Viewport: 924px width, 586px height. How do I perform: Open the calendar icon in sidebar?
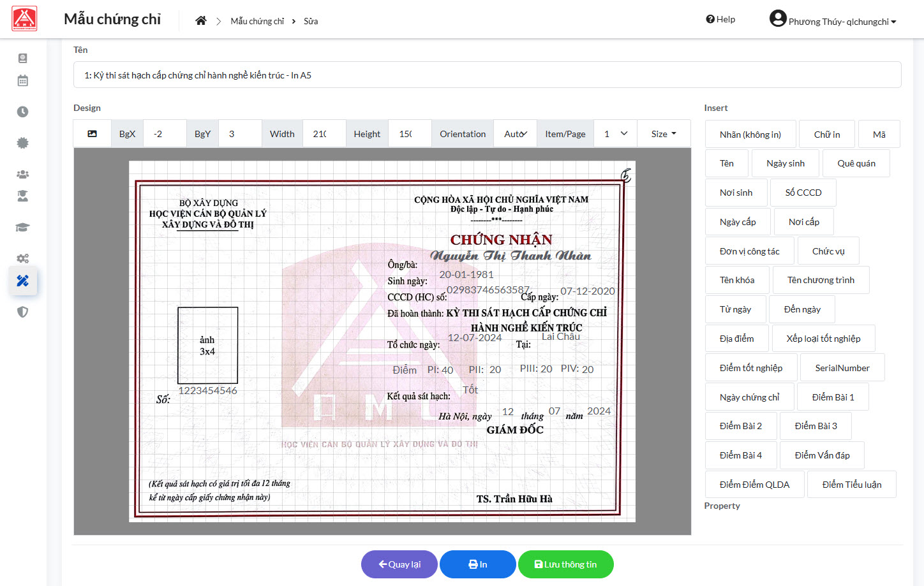(x=22, y=81)
